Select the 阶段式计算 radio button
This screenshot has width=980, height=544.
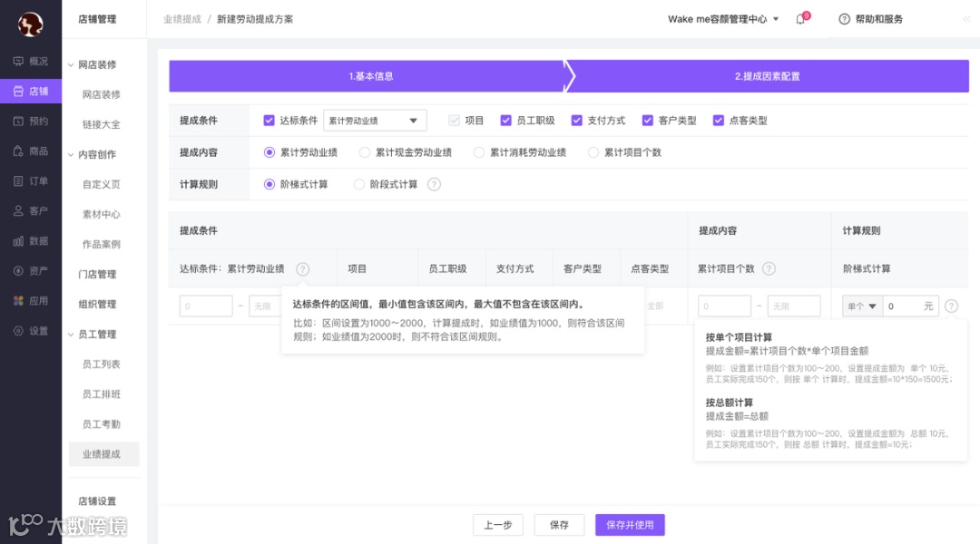coord(358,184)
